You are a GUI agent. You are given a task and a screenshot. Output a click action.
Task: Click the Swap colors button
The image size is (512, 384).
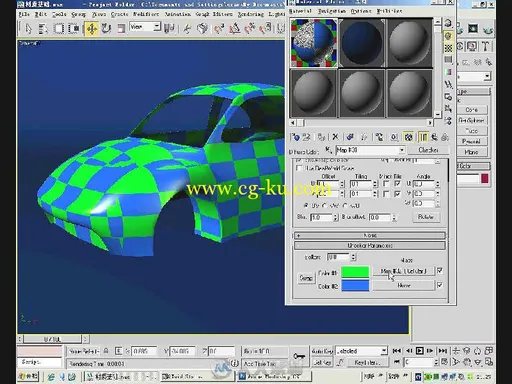[306, 278]
